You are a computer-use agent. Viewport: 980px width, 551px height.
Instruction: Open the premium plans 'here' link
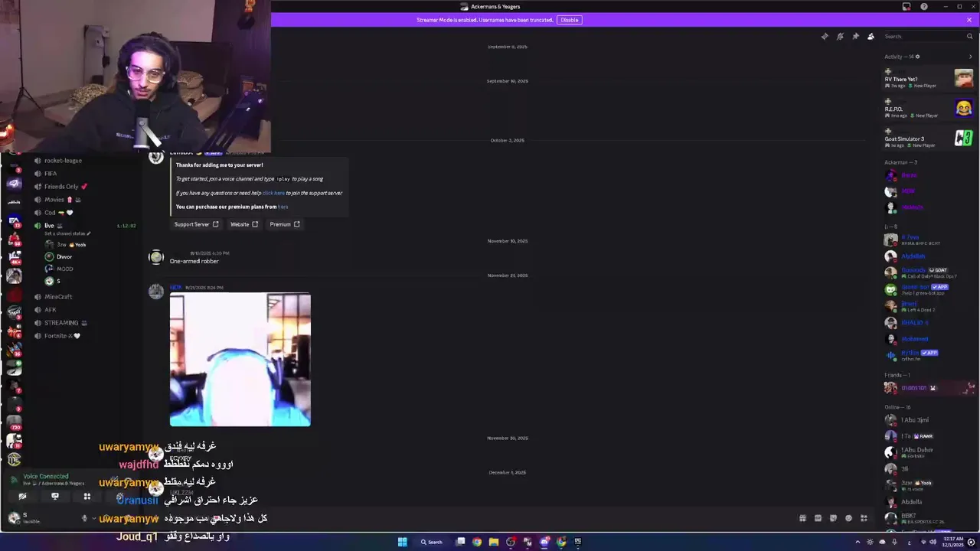coord(283,207)
